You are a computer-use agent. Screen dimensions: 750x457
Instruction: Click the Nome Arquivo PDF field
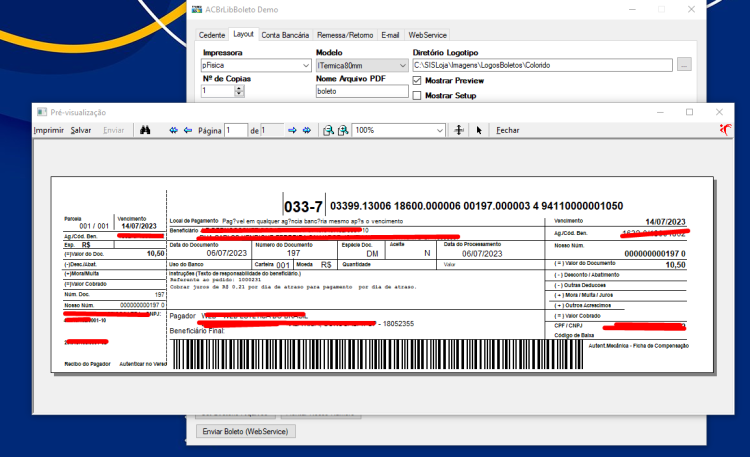(362, 91)
